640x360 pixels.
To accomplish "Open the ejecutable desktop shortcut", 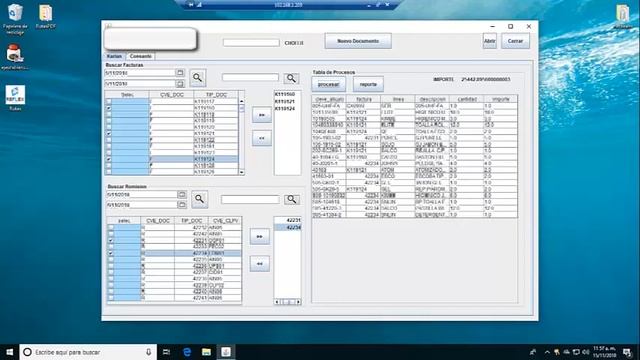I will pos(15,57).
